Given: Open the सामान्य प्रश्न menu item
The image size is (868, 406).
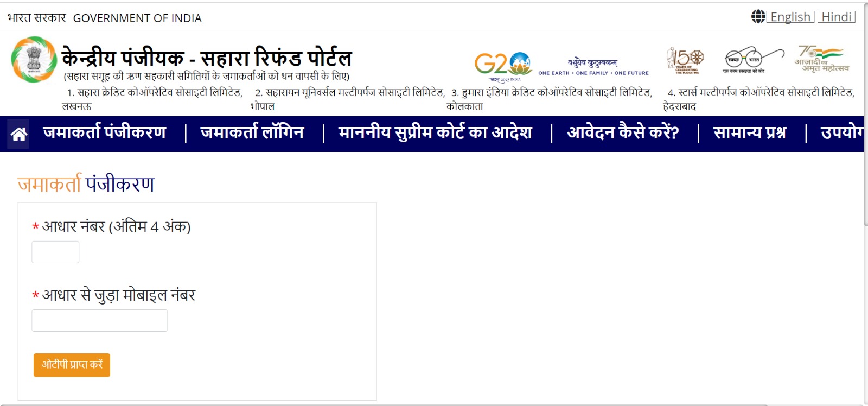Looking at the screenshot, I should tap(750, 133).
